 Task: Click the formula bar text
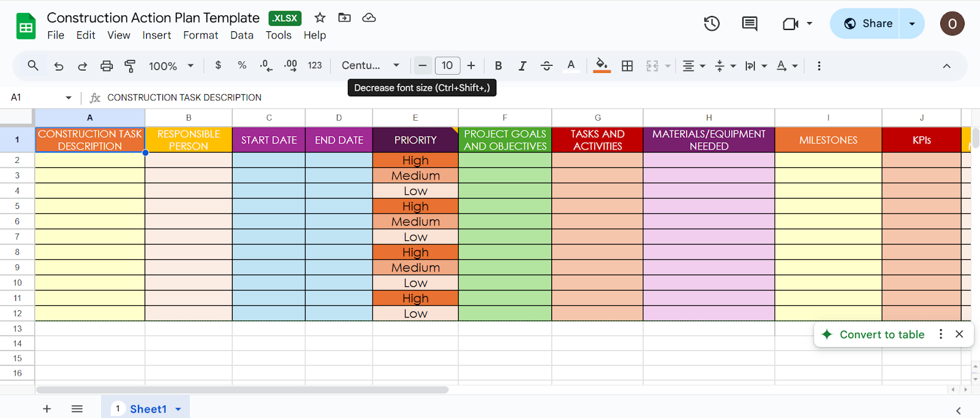184,97
